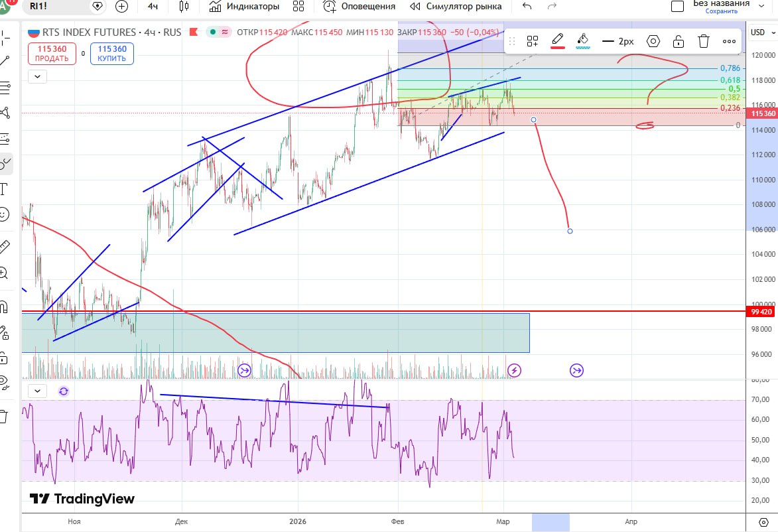Lock the selected drawing
Viewport: 778px width, 532px height.
pos(679,41)
